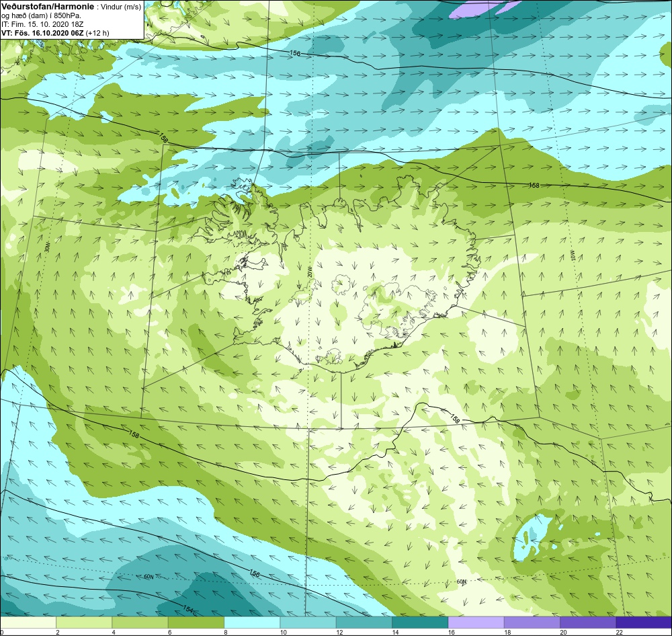Screen dimensions: 672x636
Task: Click the 'VT: Fös. 16.10.2020 06Z' valid time
Action: (43, 33)
